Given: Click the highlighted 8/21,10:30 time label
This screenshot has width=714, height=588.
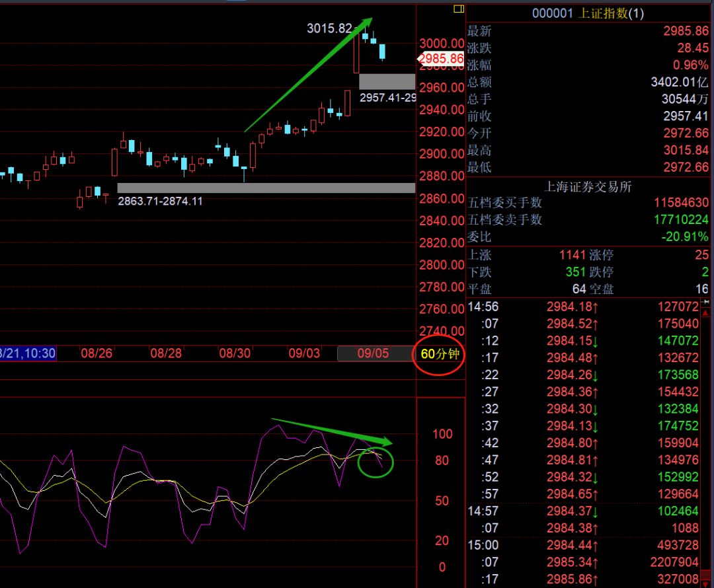Looking at the screenshot, I should click(28, 353).
